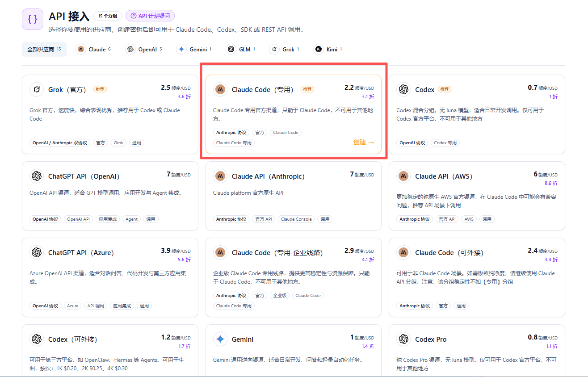
Task: Click the Codex Pro card icon
Action: (x=403, y=339)
